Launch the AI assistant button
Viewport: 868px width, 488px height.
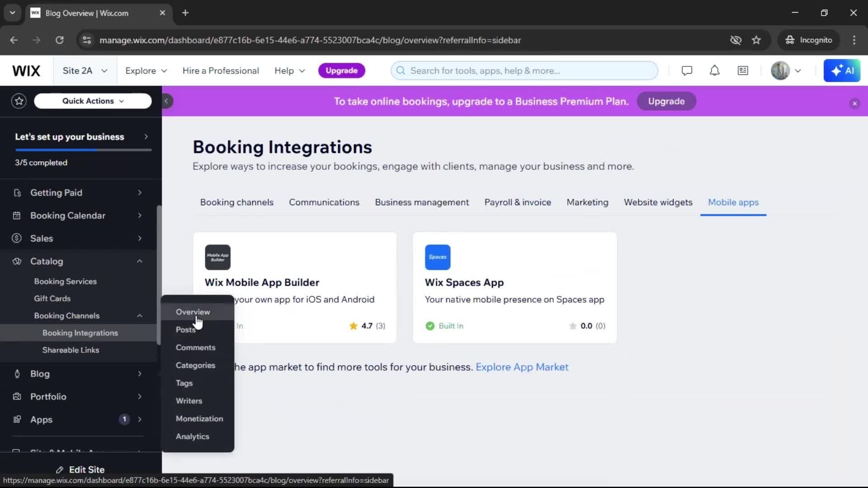tap(842, 71)
